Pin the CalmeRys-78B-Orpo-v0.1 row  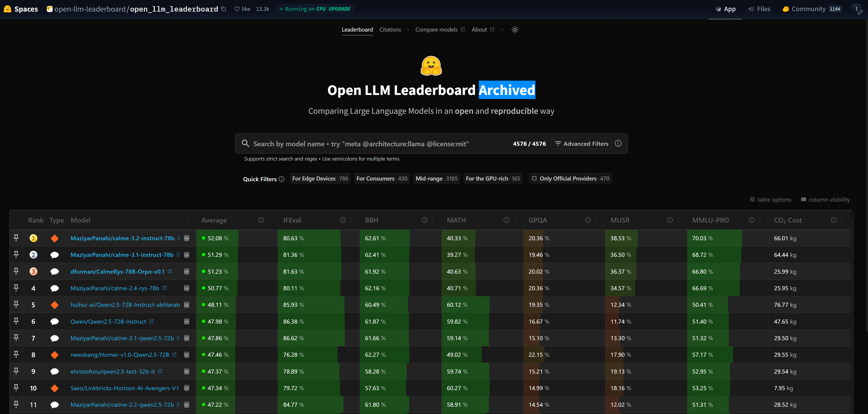[16, 272]
